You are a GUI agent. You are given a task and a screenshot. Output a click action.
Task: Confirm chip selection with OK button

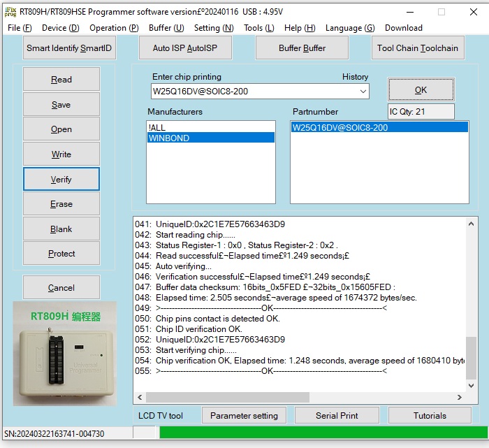(421, 90)
